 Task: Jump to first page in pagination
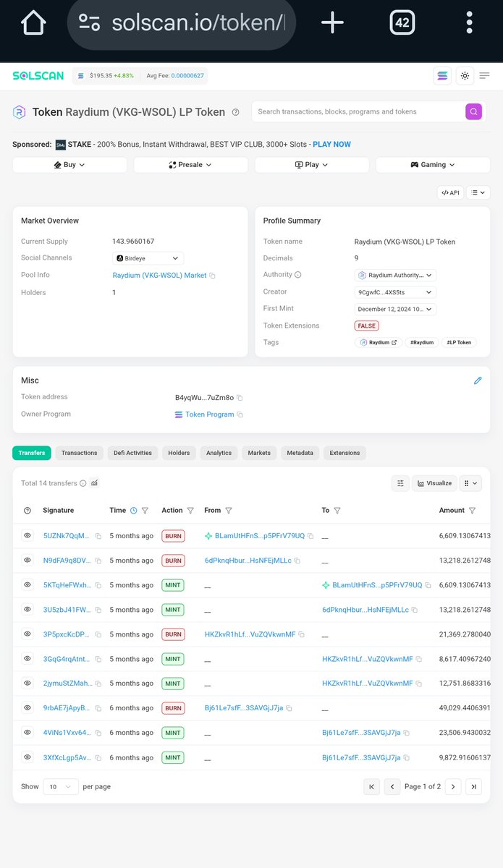(371, 786)
